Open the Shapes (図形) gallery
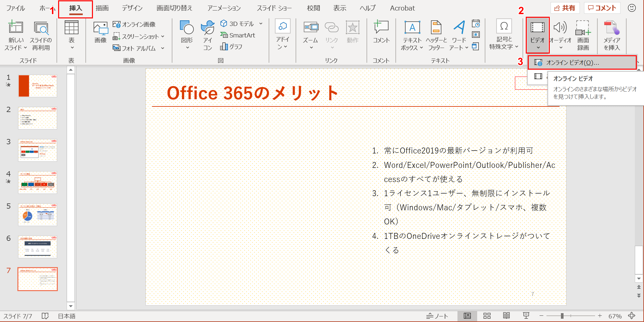 [187, 35]
